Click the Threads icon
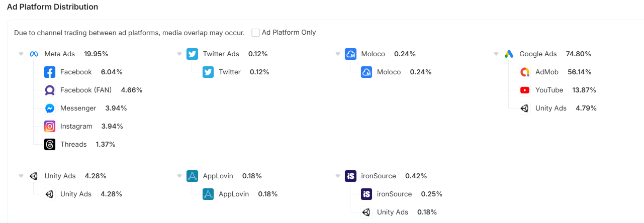This screenshot has height=223, width=644. coord(50,144)
